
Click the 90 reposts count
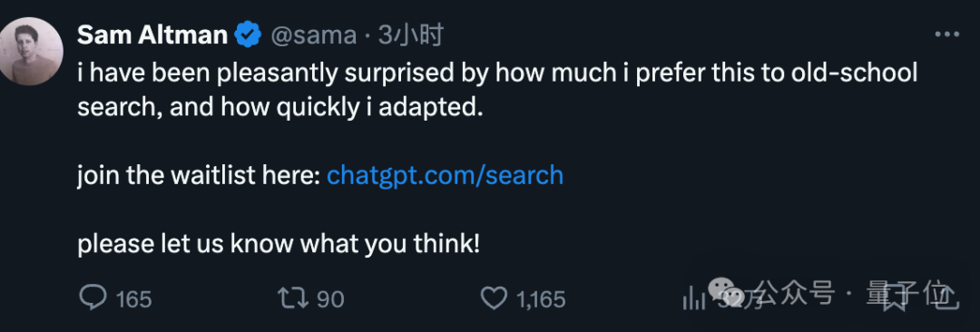pos(330,299)
